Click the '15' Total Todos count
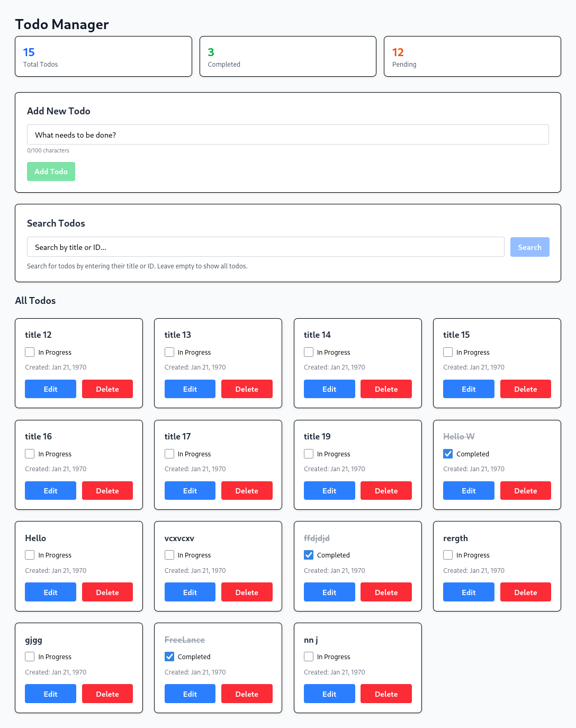Screen dimensions: 576x728 [x=29, y=52]
